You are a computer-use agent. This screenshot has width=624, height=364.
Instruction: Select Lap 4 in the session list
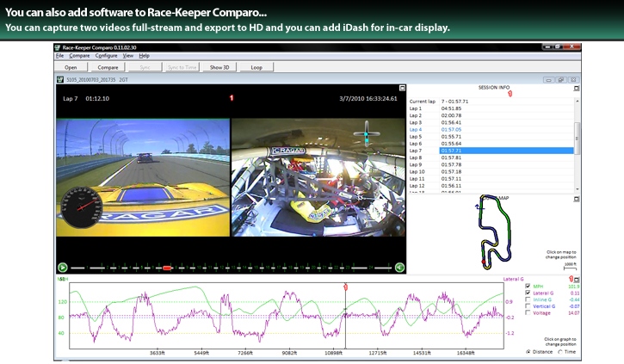[x=417, y=129]
